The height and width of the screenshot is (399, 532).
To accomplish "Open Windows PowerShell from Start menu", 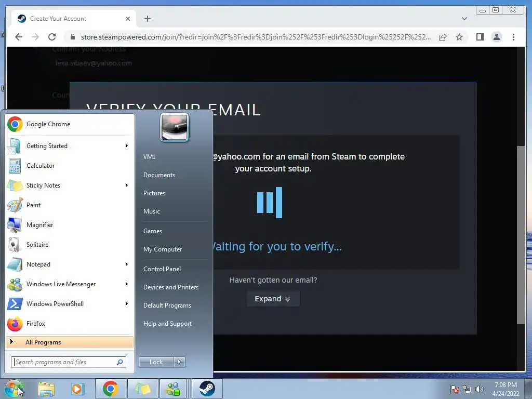I will [x=70, y=303].
